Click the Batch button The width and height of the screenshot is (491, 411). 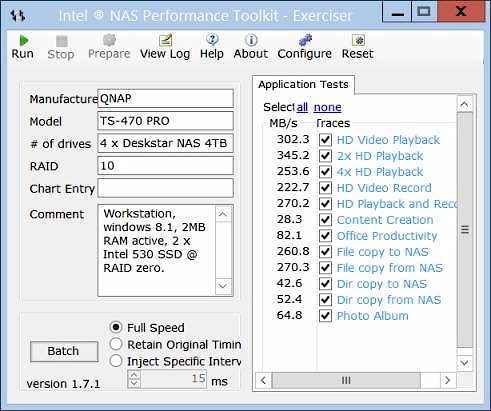click(64, 351)
